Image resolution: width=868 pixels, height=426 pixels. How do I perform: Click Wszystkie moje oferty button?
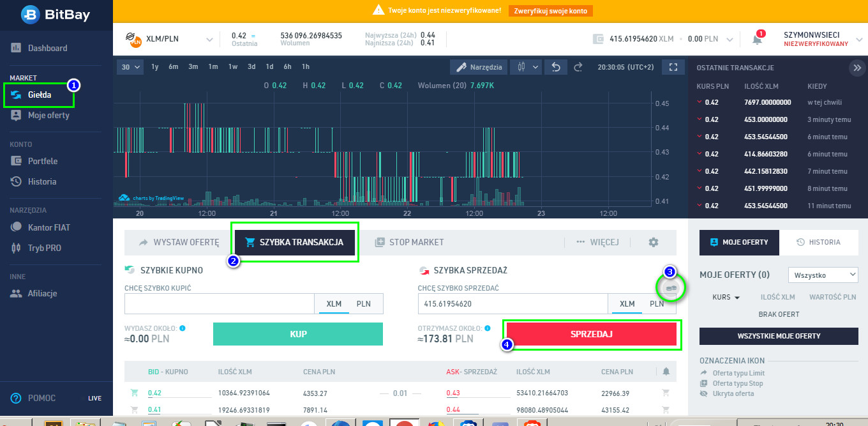pyautogui.click(x=779, y=336)
